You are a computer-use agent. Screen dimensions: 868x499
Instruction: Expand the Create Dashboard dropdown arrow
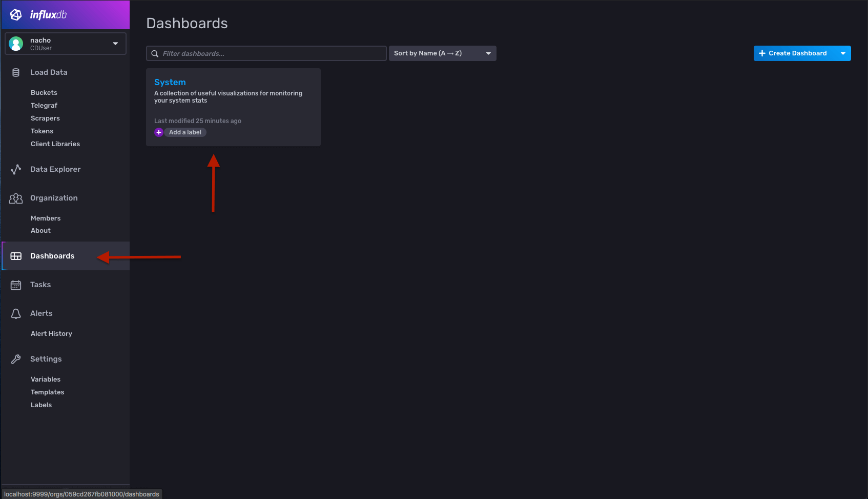pos(843,53)
